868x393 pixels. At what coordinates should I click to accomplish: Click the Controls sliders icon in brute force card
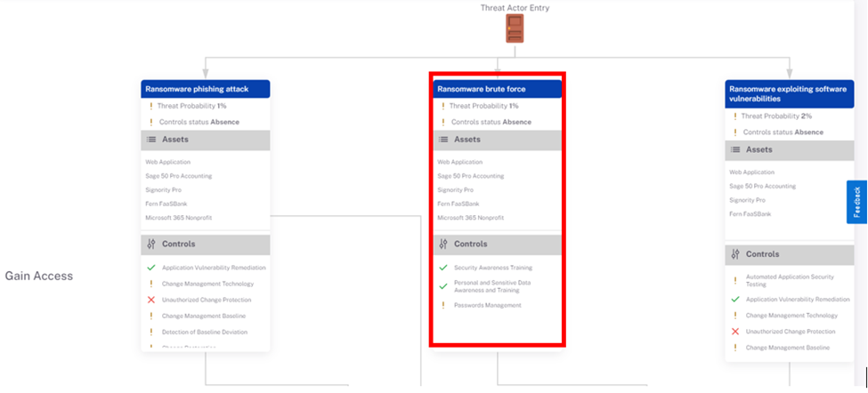443,244
